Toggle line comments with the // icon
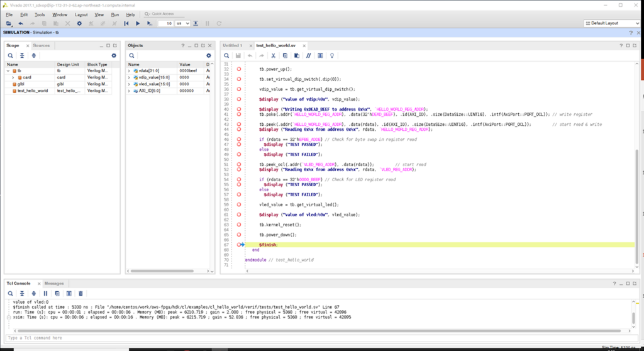Image resolution: width=644 pixels, height=351 pixels. pyautogui.click(x=308, y=55)
